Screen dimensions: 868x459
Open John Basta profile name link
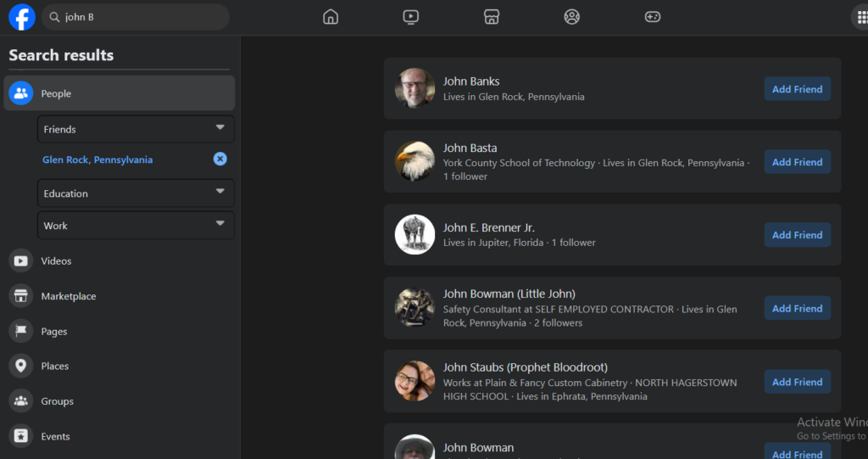[470, 148]
